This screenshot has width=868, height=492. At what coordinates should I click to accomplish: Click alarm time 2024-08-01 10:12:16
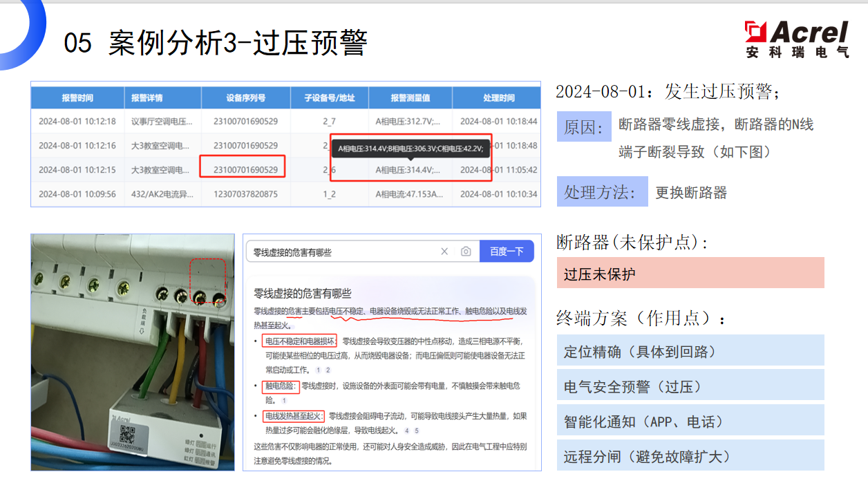[x=77, y=145]
